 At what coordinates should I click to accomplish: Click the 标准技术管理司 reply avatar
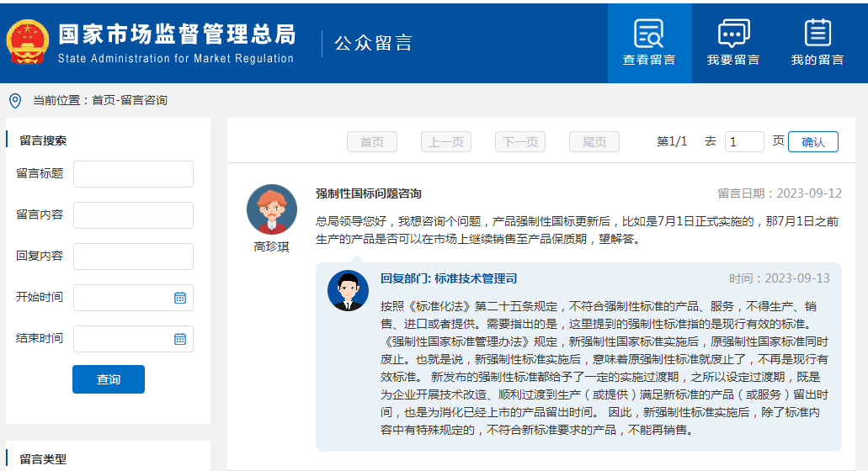pyautogui.click(x=348, y=291)
